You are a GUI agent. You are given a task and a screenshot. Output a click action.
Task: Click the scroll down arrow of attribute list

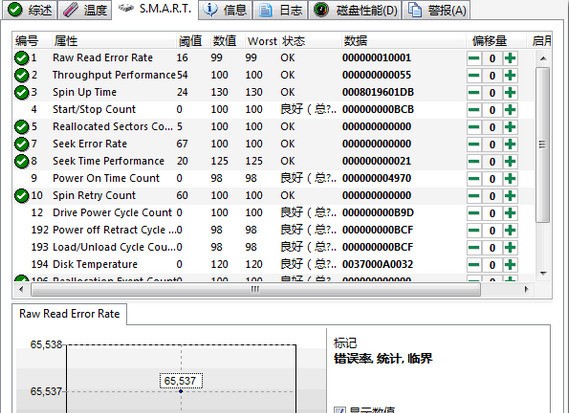point(543,273)
